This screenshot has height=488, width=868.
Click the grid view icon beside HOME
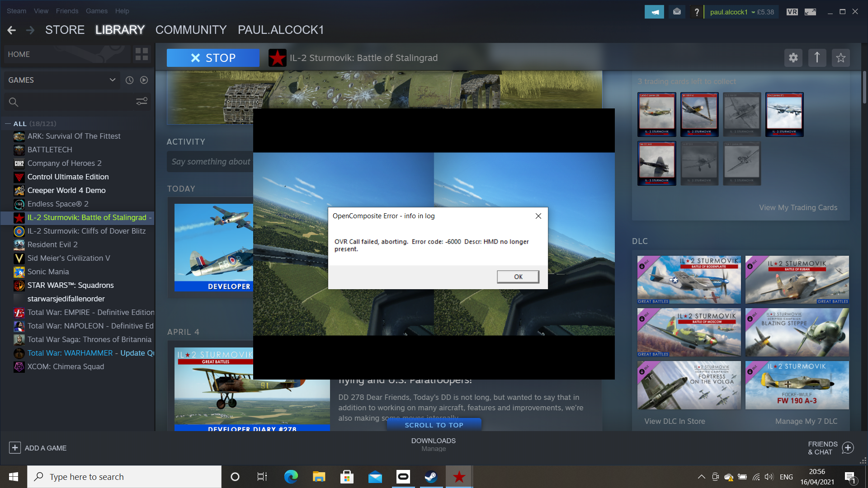tap(142, 54)
